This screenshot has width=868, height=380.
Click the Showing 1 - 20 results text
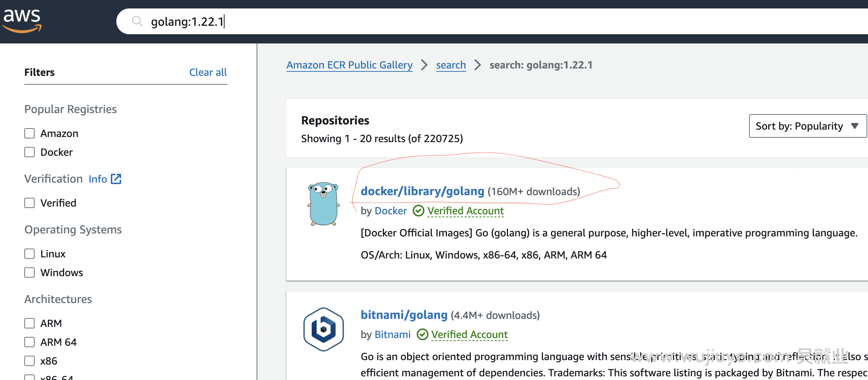[x=382, y=138]
